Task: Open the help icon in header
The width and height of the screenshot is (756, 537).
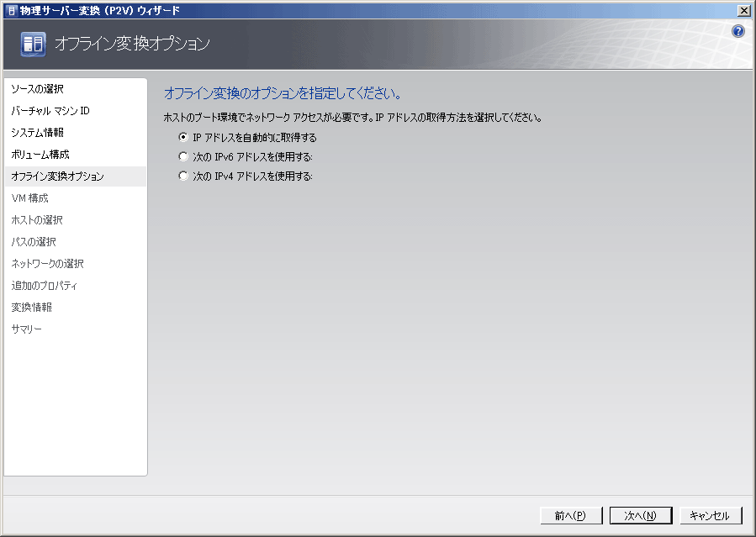Action: (x=737, y=31)
